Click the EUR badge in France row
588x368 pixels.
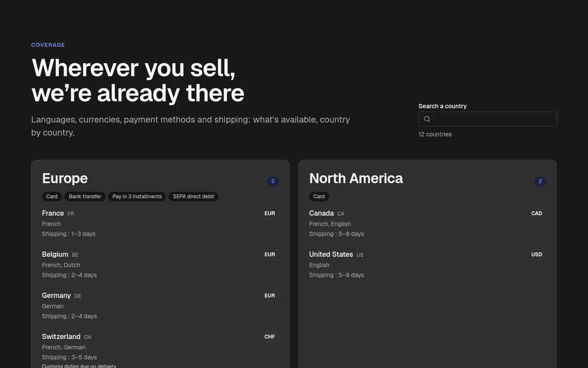270,213
